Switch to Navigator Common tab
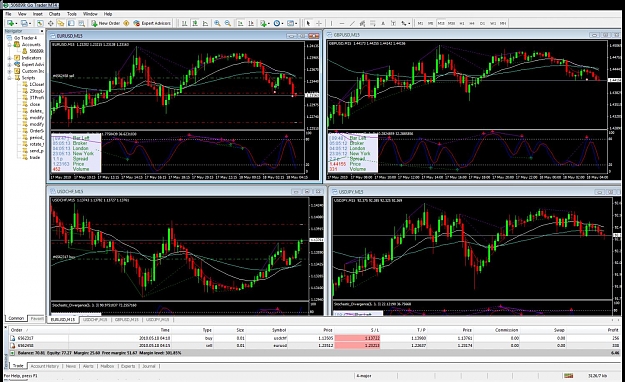The image size is (625, 382). tap(16, 318)
